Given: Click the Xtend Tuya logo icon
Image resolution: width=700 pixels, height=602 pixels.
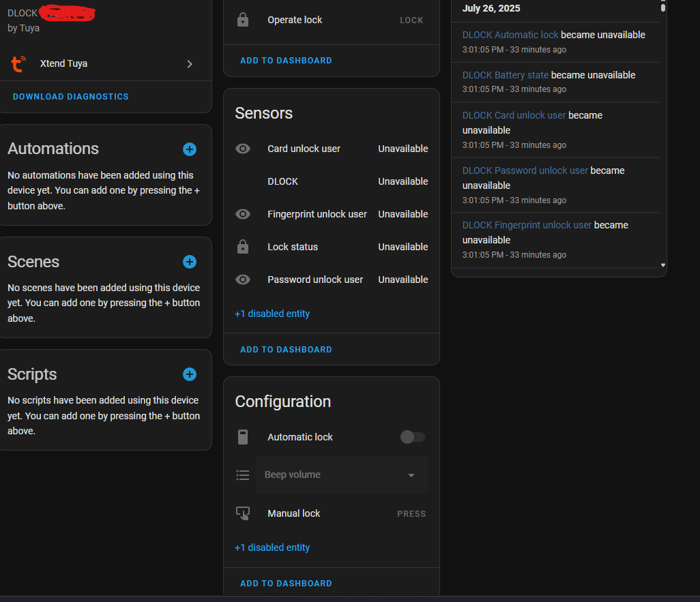Looking at the screenshot, I should (19, 64).
